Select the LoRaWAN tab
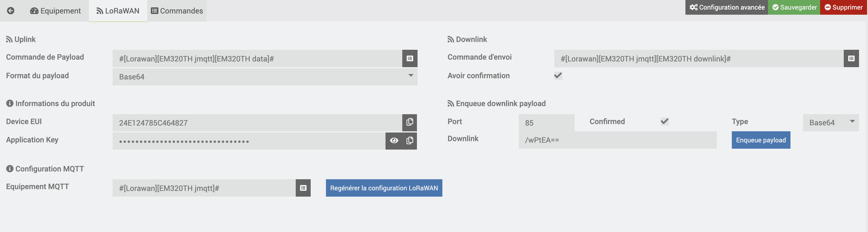The image size is (868, 232). click(118, 11)
